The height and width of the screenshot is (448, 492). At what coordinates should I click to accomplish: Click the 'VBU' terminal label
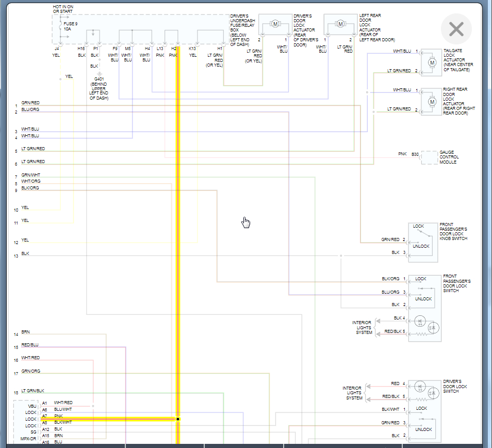(32, 406)
